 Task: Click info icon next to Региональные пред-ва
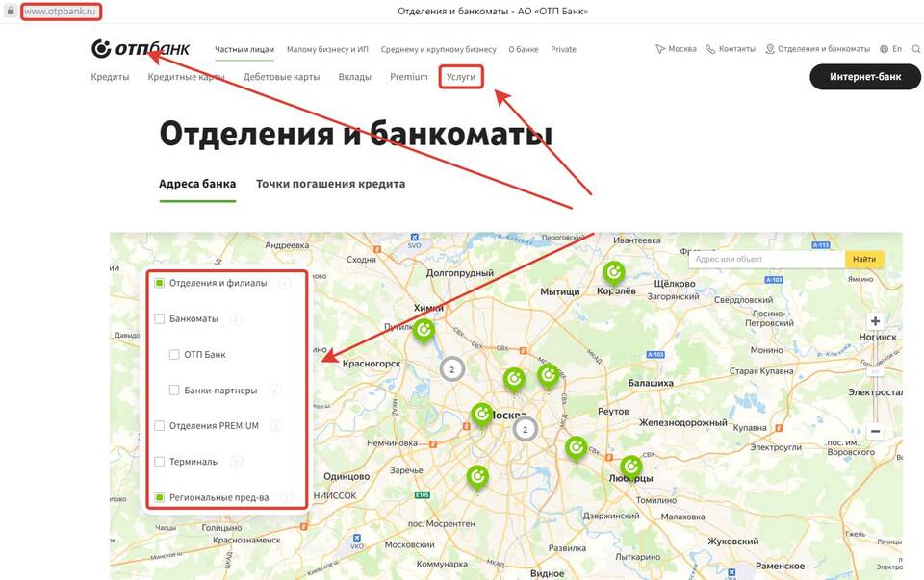tap(287, 498)
